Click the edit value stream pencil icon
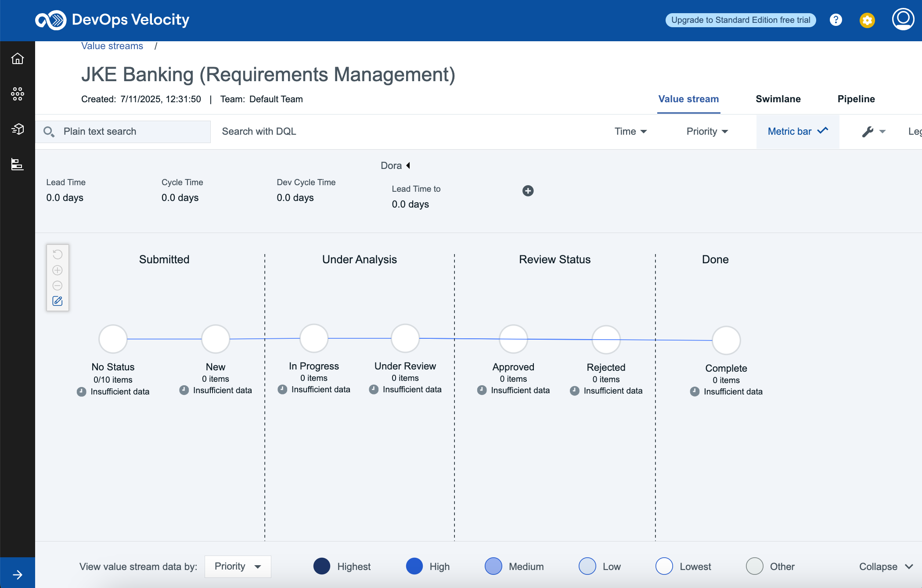Viewport: 922px width, 588px height. point(58,301)
